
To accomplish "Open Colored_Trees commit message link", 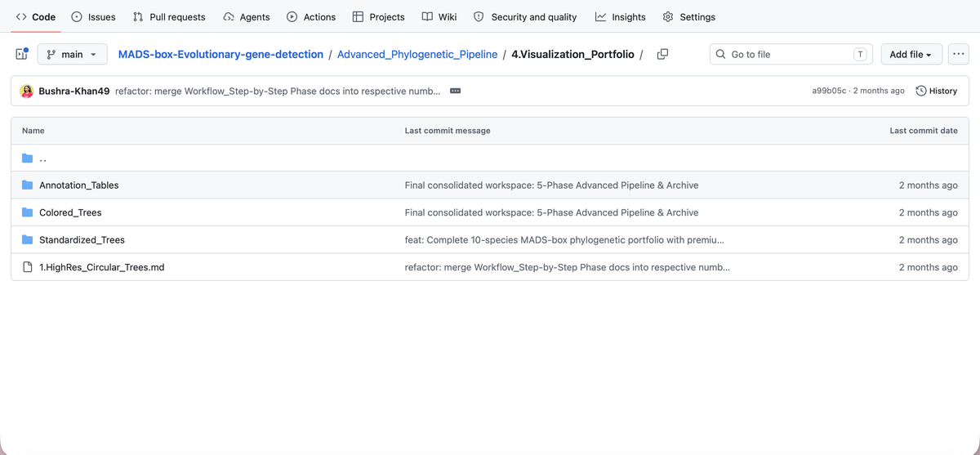I will pyautogui.click(x=551, y=212).
